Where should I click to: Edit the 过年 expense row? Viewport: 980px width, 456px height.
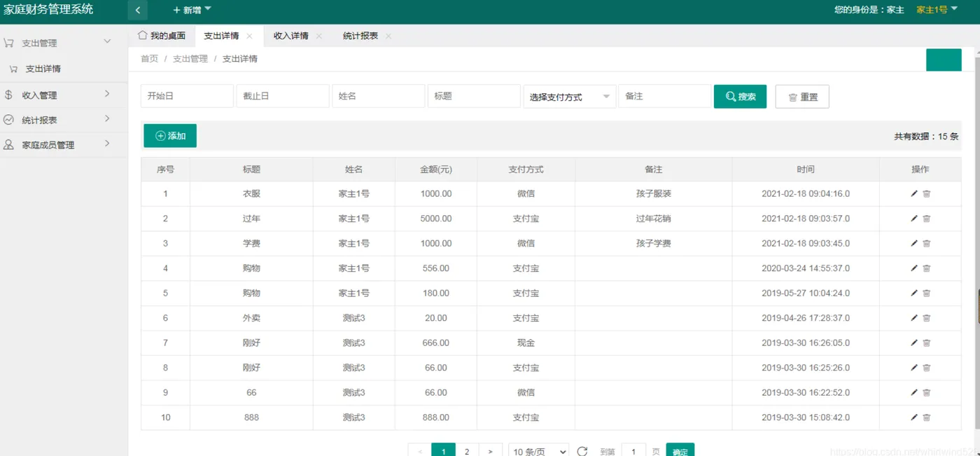[914, 219]
